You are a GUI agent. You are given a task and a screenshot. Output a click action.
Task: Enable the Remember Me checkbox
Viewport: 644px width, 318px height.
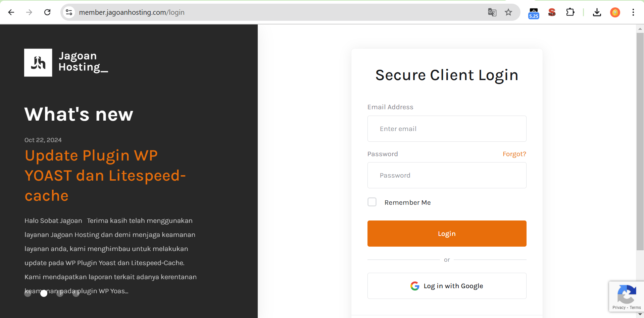click(x=372, y=202)
